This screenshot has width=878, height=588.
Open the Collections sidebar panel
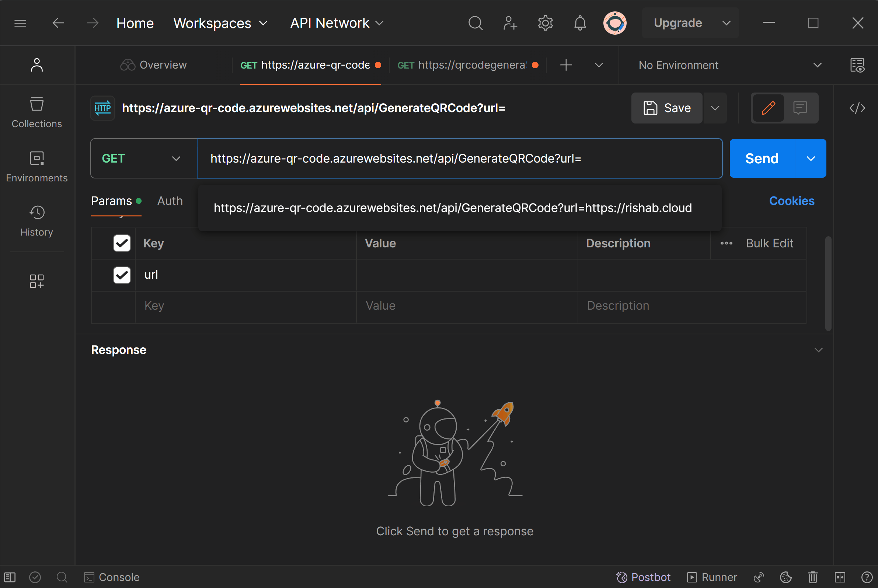click(x=36, y=112)
